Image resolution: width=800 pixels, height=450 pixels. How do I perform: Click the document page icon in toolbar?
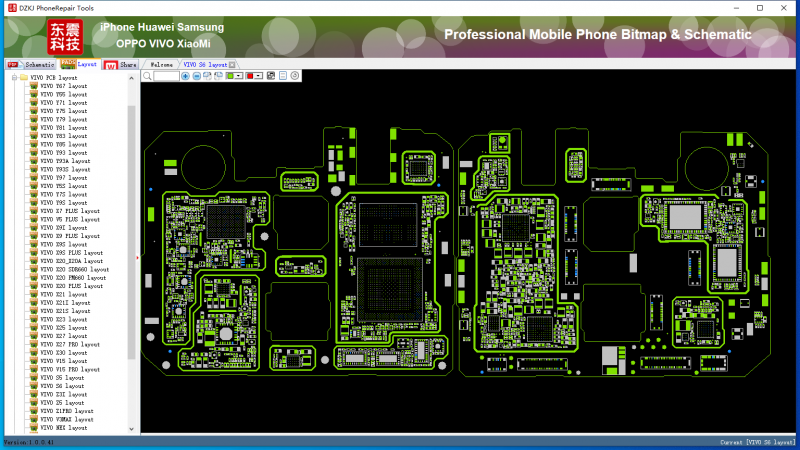tap(284, 76)
